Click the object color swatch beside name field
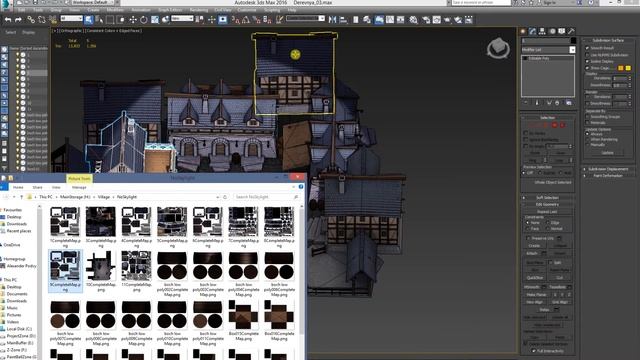640x360 pixels. pos(573,40)
